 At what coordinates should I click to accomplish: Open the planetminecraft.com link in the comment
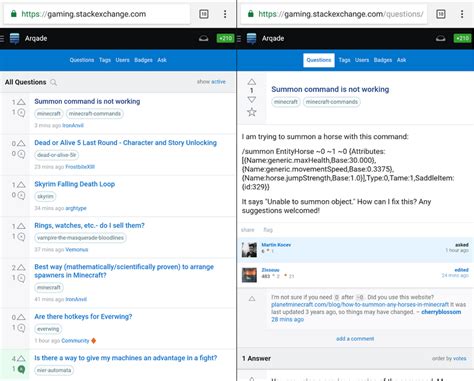tap(360, 305)
